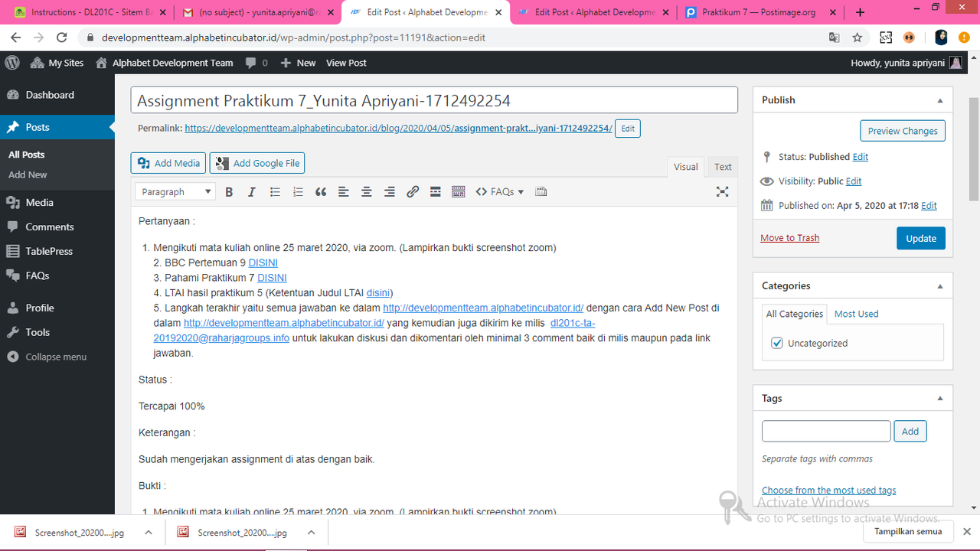Click the post title field
This screenshot has height=551, width=980.
pos(434,100)
